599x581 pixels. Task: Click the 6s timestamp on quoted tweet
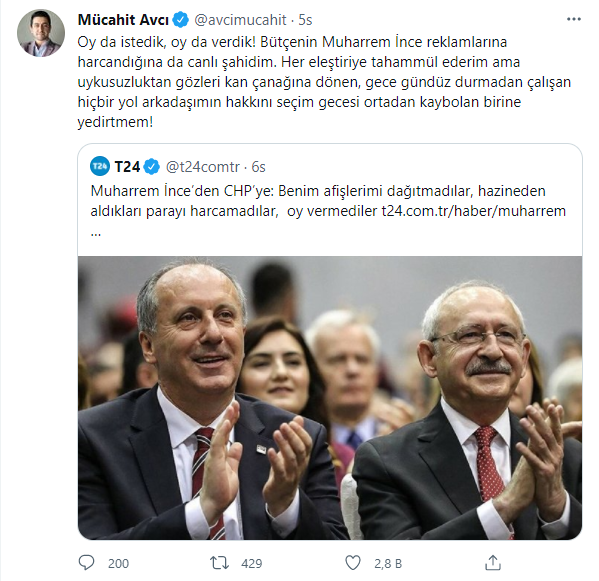258,167
